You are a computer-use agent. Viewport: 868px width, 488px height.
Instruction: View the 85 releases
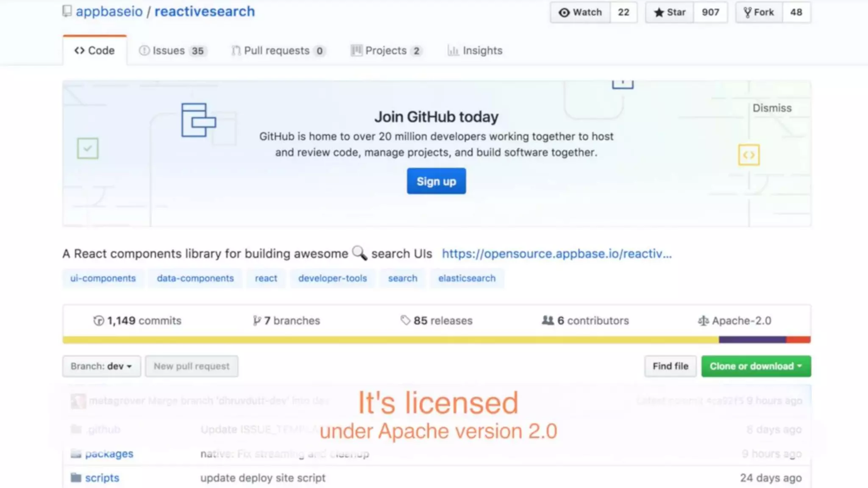437,321
